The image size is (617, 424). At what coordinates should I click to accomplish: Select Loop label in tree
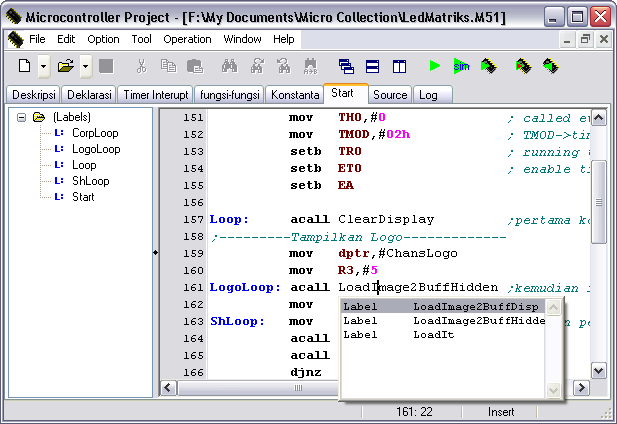pyautogui.click(x=84, y=165)
